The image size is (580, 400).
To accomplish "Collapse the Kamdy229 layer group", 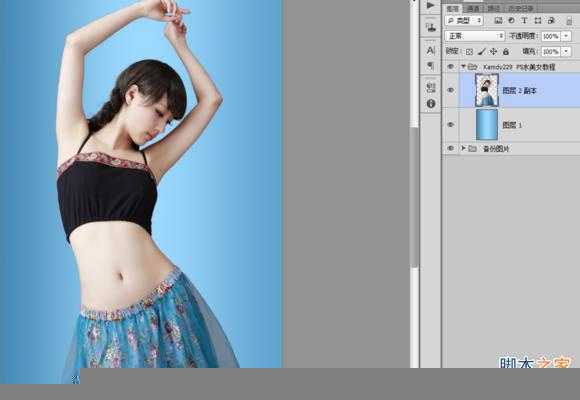I will (x=463, y=67).
